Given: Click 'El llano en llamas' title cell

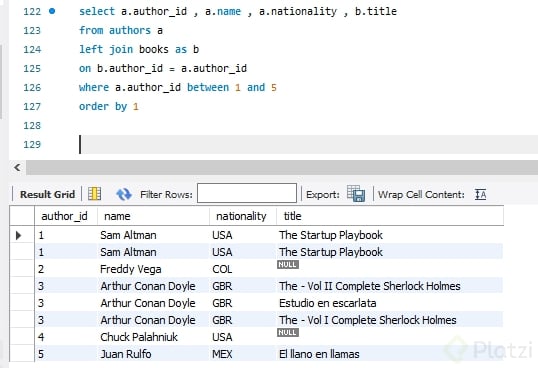Looking at the screenshot, I should [x=390, y=354].
